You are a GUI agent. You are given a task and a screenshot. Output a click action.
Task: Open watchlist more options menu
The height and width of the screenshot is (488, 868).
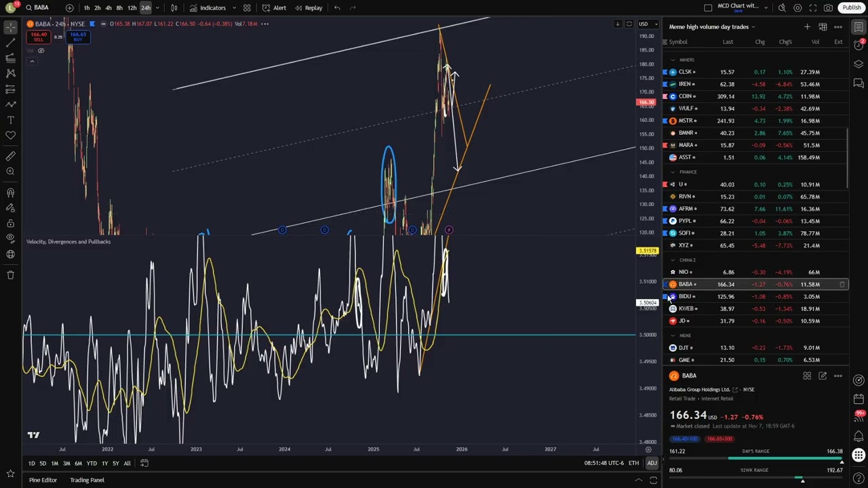(x=838, y=26)
